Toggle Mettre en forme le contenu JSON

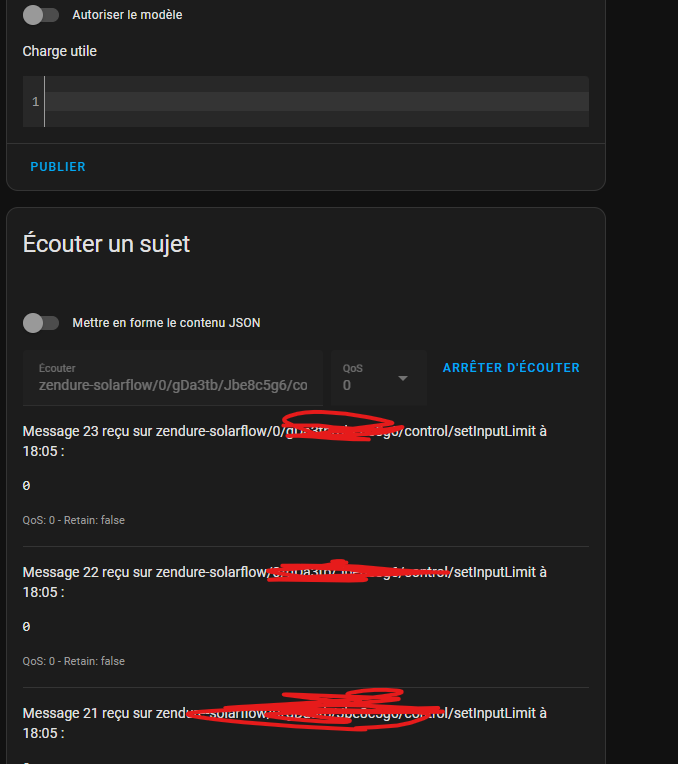41,323
